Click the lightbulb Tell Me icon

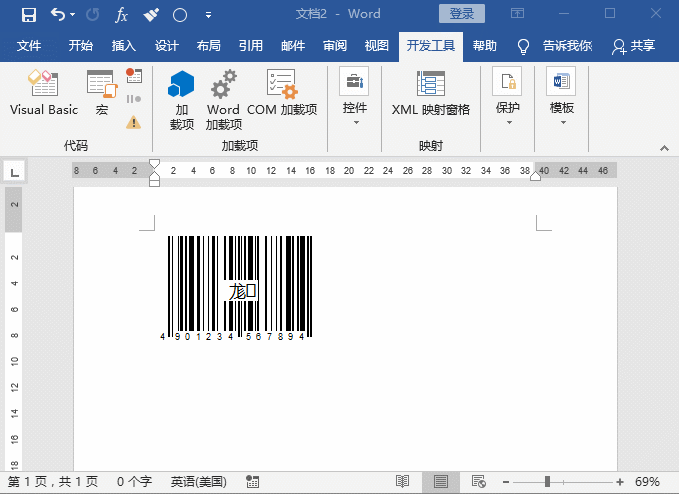click(x=523, y=46)
